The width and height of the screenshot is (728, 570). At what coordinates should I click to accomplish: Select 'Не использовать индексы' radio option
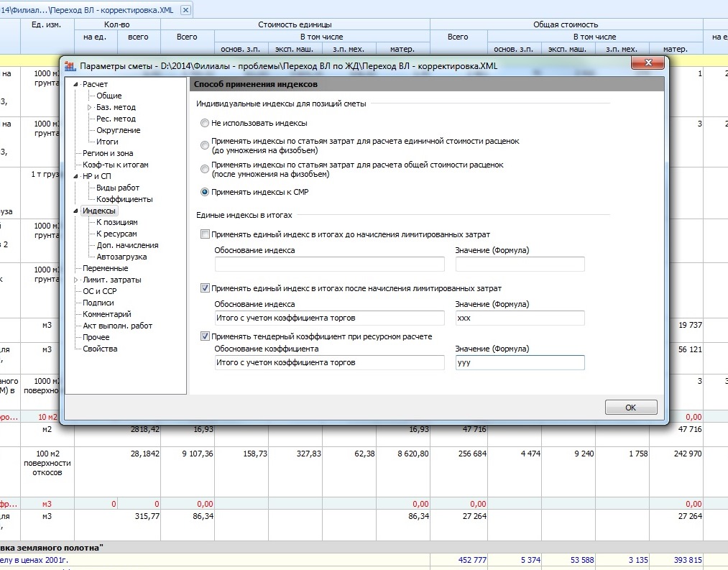tap(206, 123)
